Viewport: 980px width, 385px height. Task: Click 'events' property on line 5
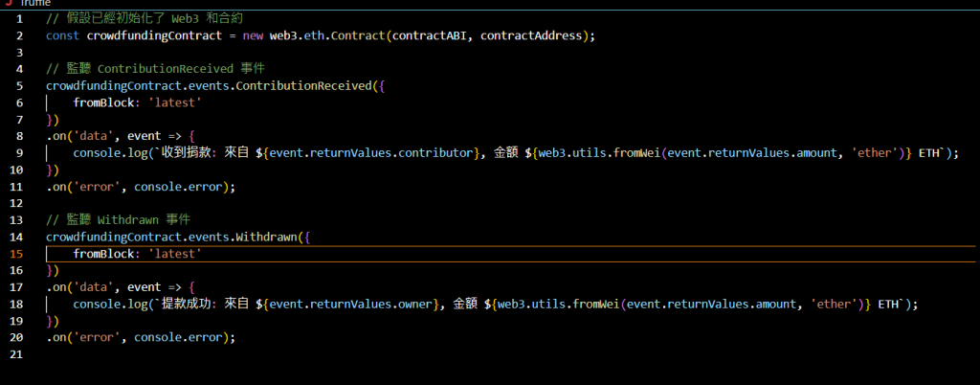pyautogui.click(x=209, y=85)
